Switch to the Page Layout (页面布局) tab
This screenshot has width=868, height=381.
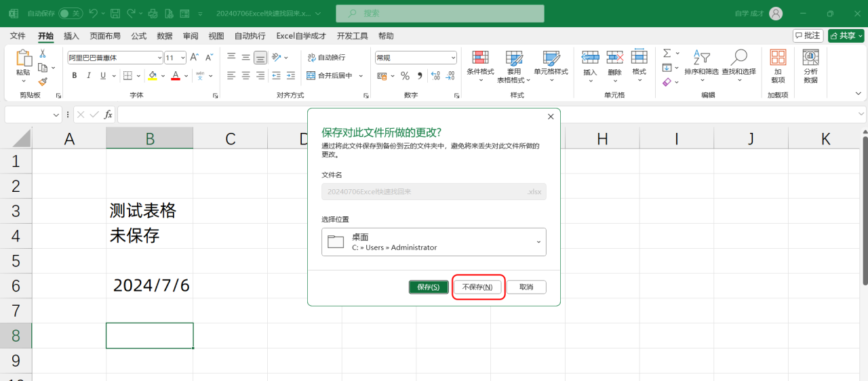[x=105, y=36]
